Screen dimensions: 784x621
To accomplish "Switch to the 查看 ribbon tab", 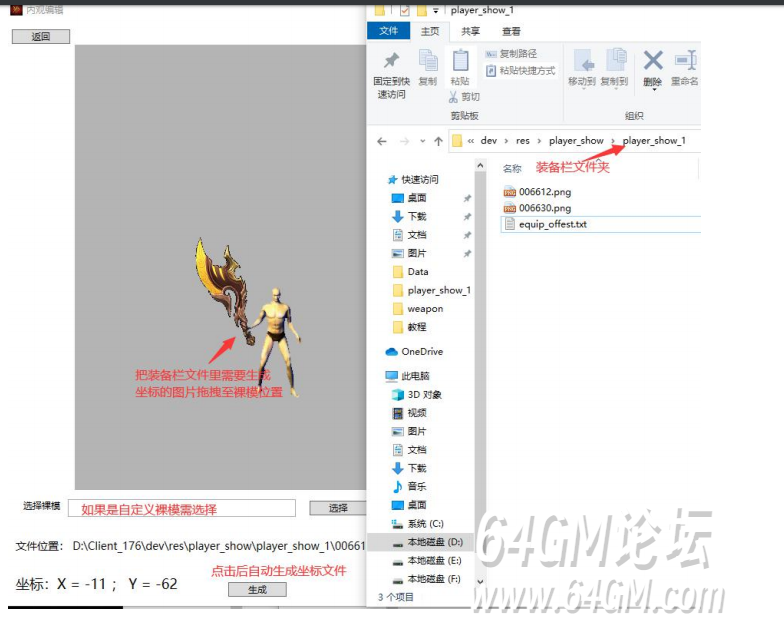I will pos(511,32).
